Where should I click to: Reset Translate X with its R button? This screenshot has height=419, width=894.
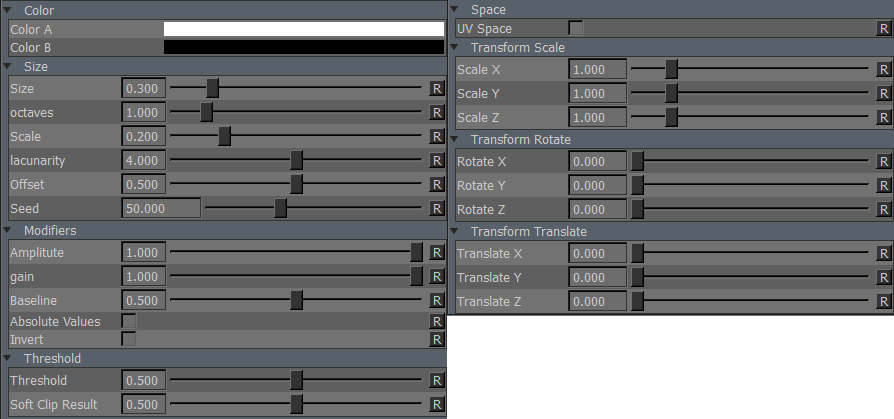tap(884, 253)
